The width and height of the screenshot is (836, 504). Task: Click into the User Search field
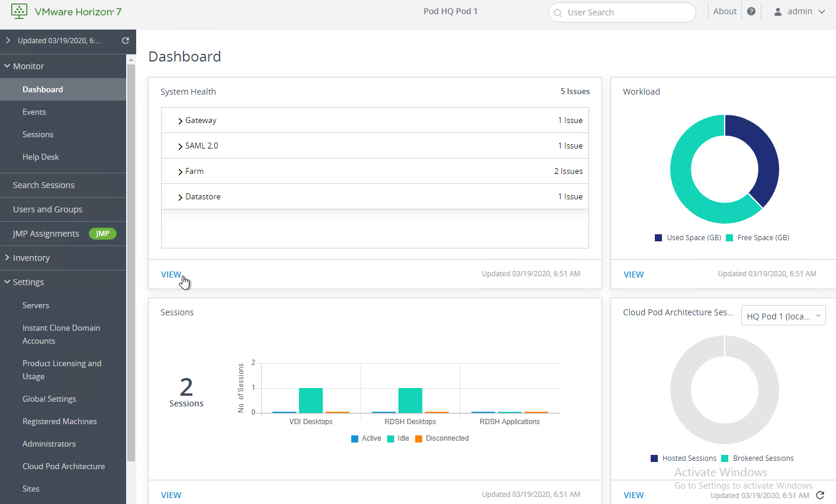pos(622,12)
